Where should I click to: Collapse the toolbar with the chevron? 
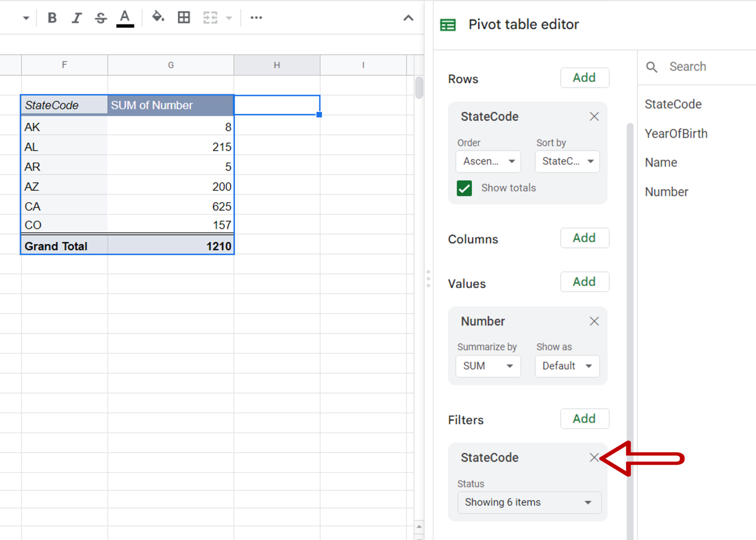(408, 17)
